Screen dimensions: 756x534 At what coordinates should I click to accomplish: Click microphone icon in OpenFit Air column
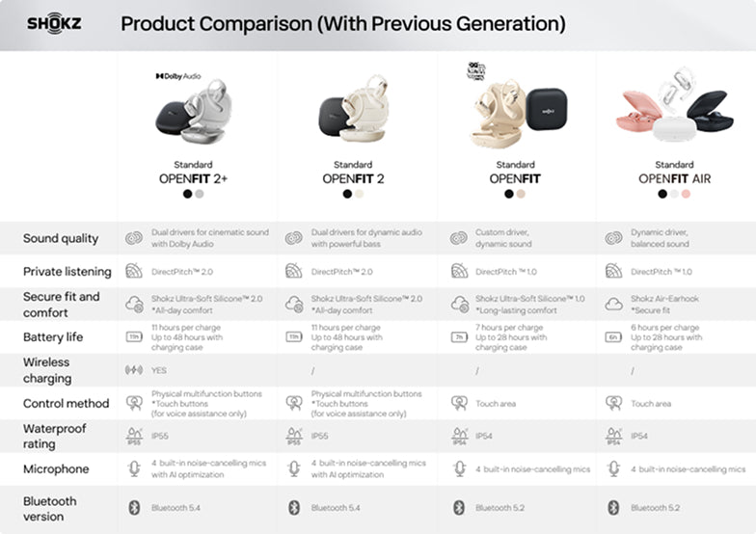click(x=613, y=468)
